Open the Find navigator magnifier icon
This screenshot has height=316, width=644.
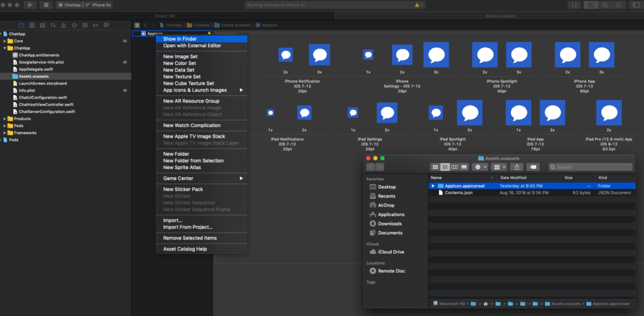click(x=53, y=26)
